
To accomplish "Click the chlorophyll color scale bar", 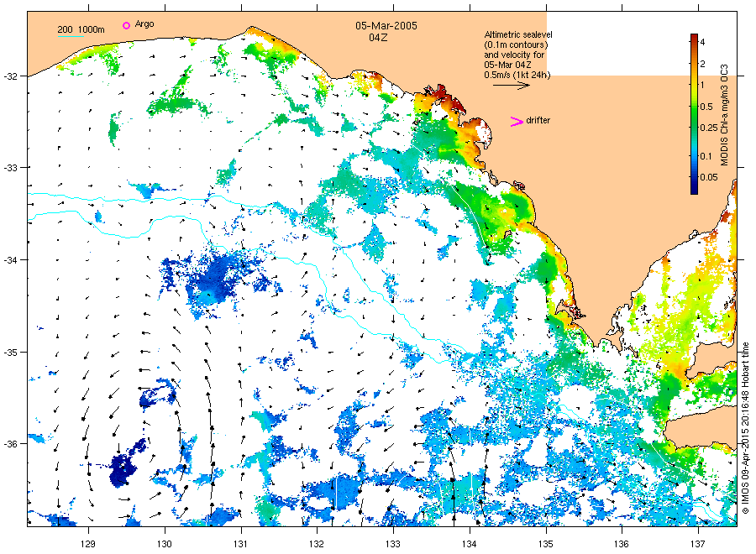I will coord(694,113).
